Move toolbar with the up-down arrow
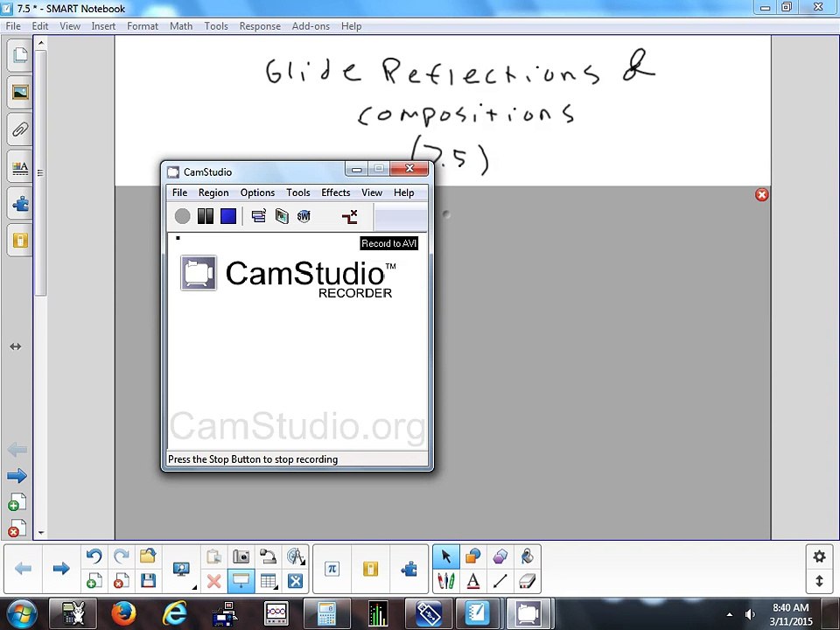This screenshot has height=630, width=840. click(x=819, y=581)
